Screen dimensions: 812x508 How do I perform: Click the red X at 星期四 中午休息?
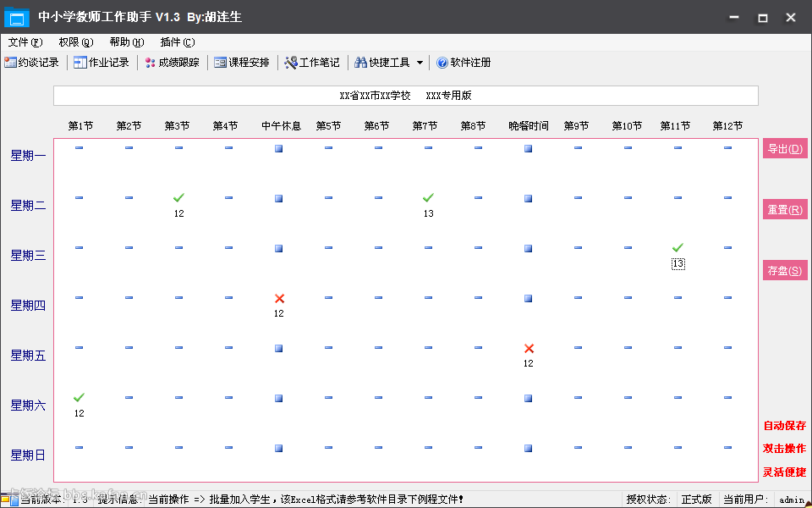click(x=279, y=298)
